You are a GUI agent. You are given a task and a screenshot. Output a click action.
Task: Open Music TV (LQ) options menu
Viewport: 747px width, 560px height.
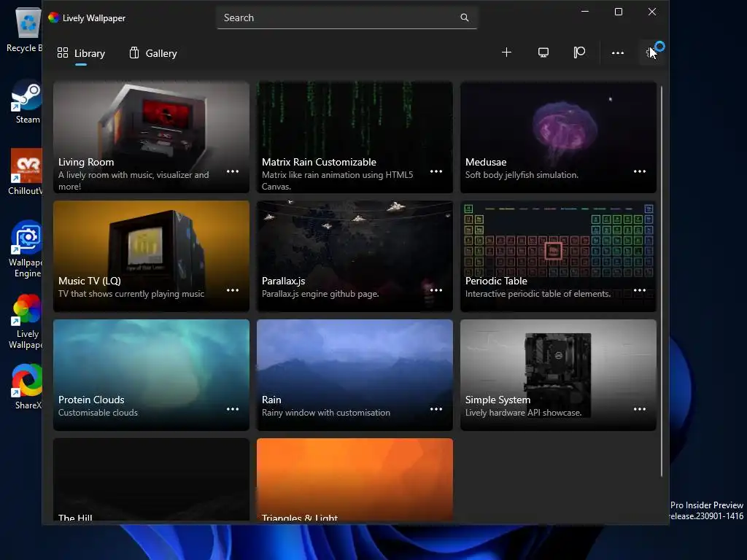[x=233, y=290]
